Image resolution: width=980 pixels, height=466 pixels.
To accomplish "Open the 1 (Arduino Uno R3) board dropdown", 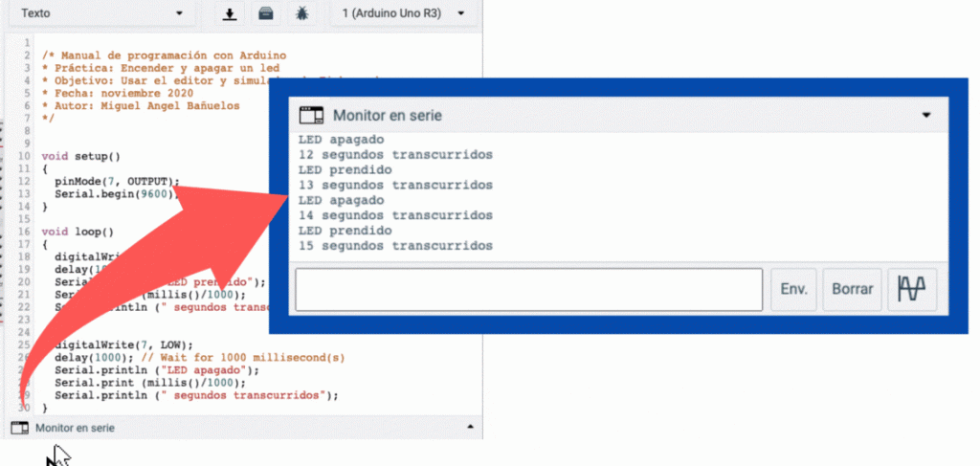I will 403,14.
